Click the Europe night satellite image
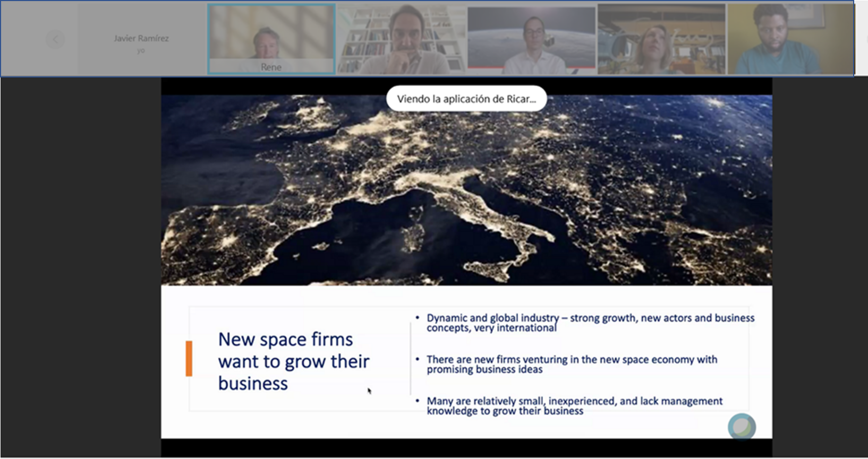The height and width of the screenshot is (459, 868). (466, 190)
